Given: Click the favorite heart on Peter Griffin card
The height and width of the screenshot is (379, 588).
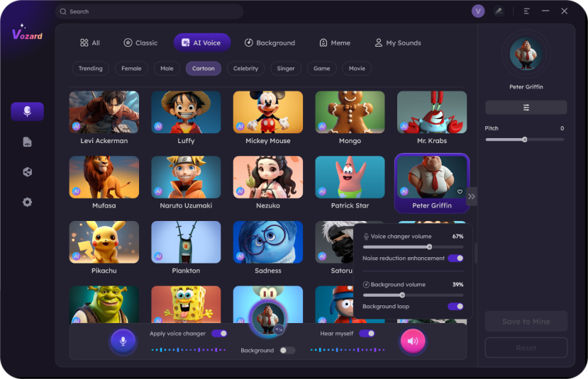Looking at the screenshot, I should tap(460, 192).
